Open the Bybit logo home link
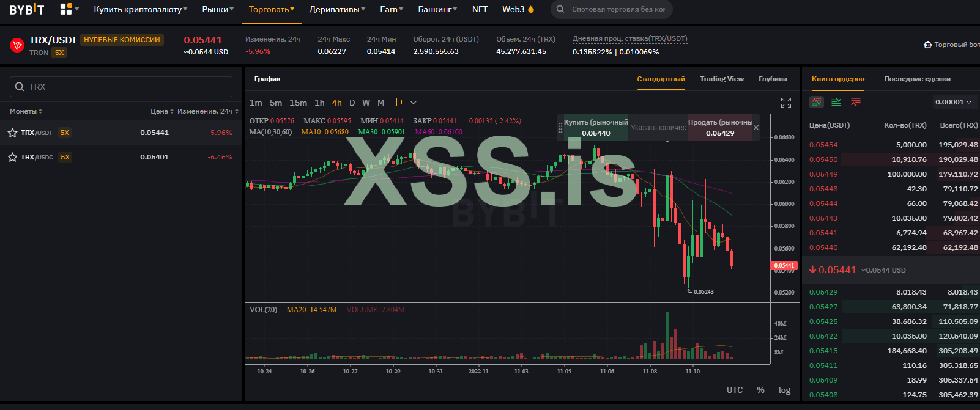The image size is (980, 410). pos(27,9)
